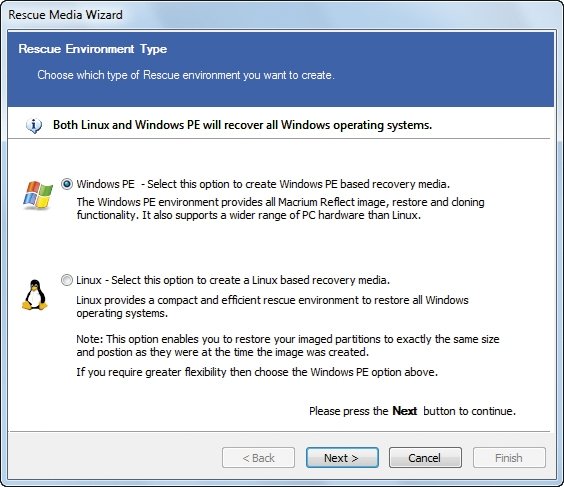
Task: Click 'Linux - Select this option' label
Action: 233,280
